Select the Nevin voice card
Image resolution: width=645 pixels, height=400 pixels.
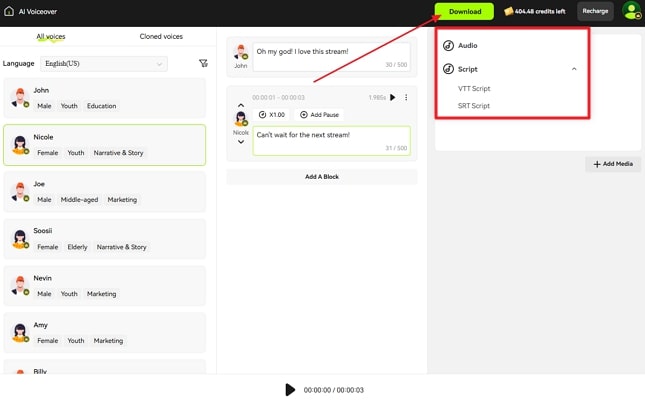pos(104,286)
